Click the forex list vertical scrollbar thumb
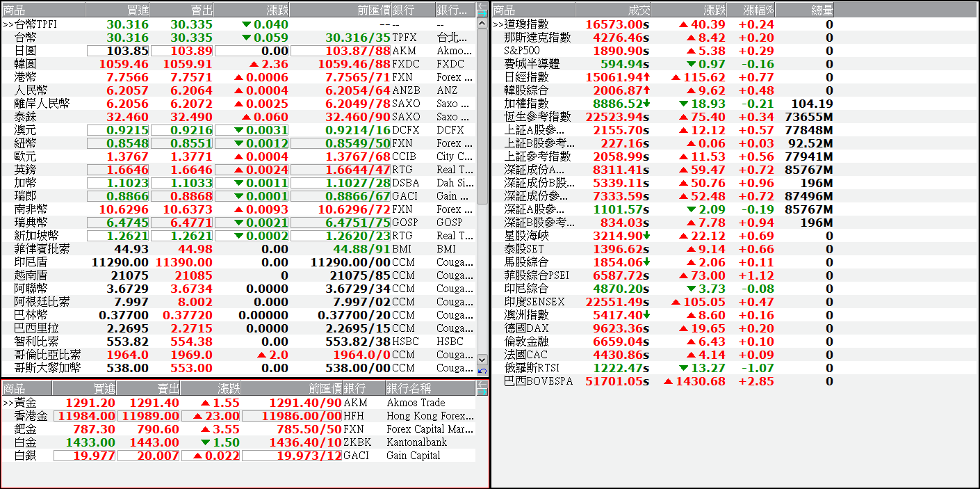The height and width of the screenshot is (489, 980). tap(483, 117)
